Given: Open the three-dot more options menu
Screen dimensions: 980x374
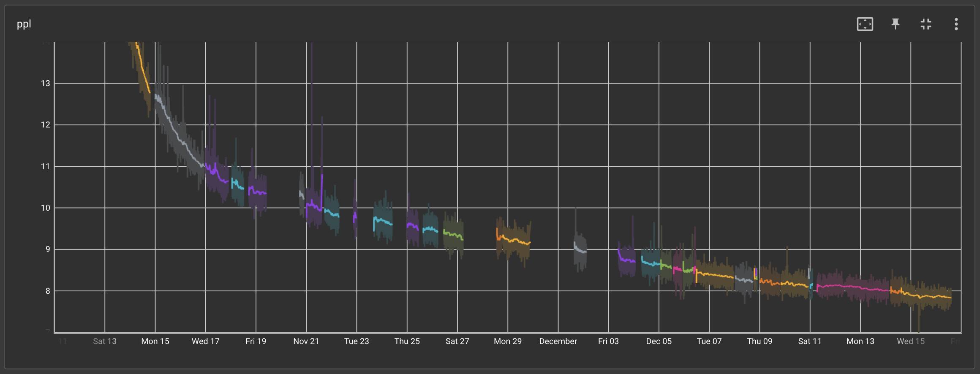Looking at the screenshot, I should (956, 24).
